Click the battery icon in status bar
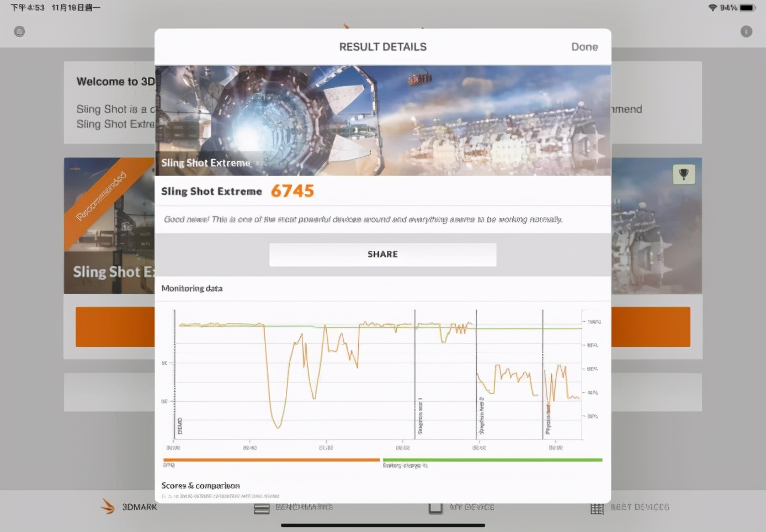 click(747, 8)
